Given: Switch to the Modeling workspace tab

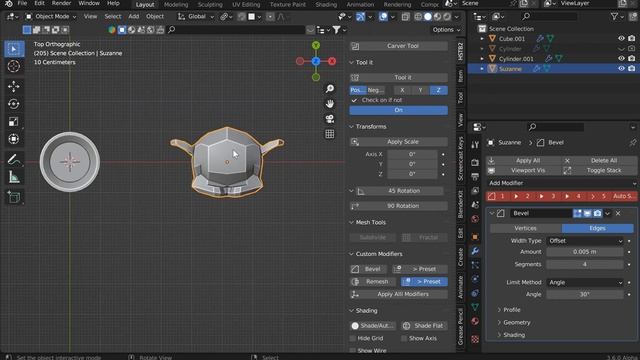Looking at the screenshot, I should [176, 4].
